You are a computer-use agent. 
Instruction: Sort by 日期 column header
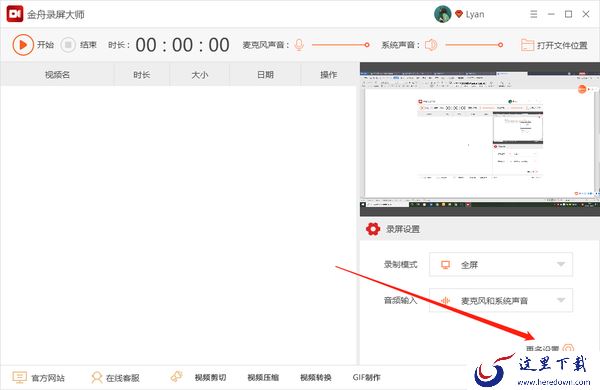(x=265, y=75)
